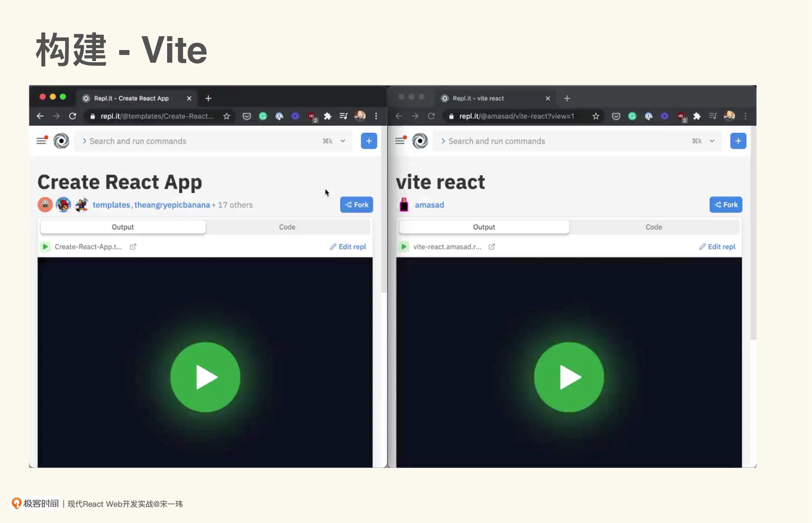
Task: Close the Create React App browser tab
Action: [x=189, y=98]
